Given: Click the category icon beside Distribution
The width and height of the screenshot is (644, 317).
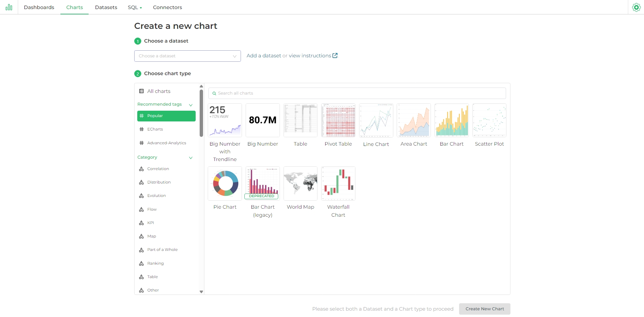Looking at the screenshot, I should coord(142,182).
